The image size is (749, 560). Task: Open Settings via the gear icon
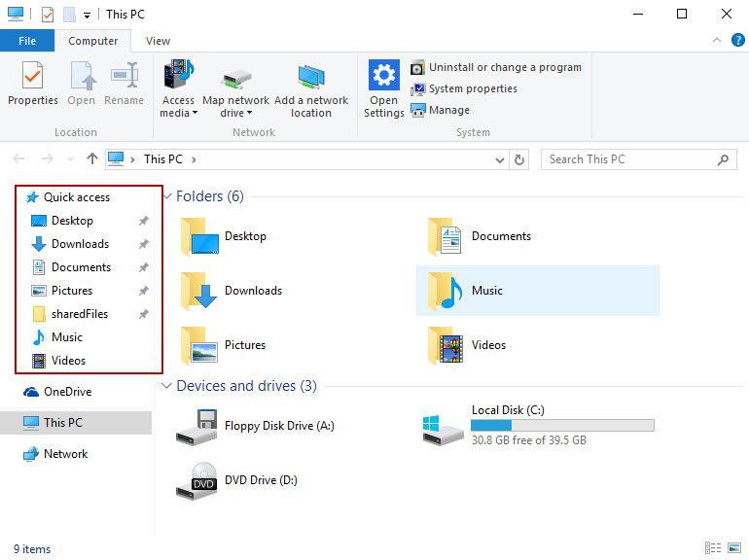coord(383,75)
